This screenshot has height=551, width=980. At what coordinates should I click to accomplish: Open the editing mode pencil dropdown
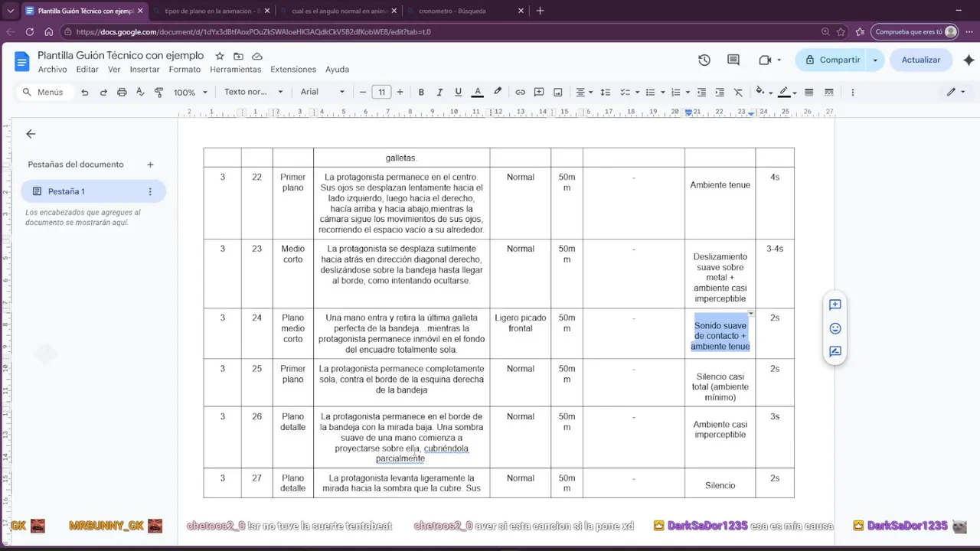955,92
